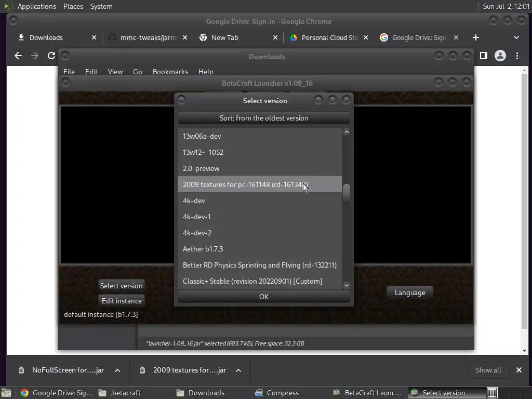The width and height of the screenshot is (532, 399).
Task: Switch to New Tab in Chrome
Action: (x=237, y=37)
